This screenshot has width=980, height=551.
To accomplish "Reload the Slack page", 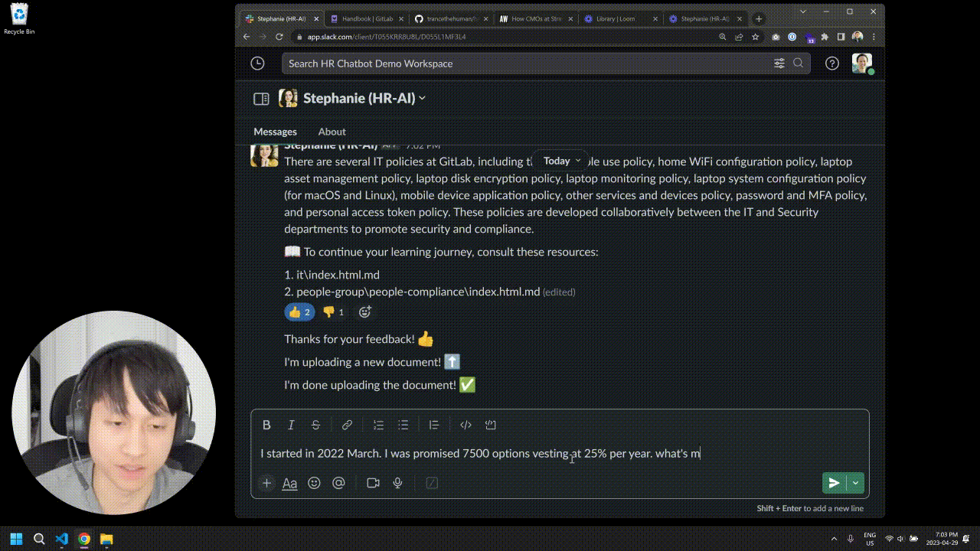I will (x=279, y=37).
